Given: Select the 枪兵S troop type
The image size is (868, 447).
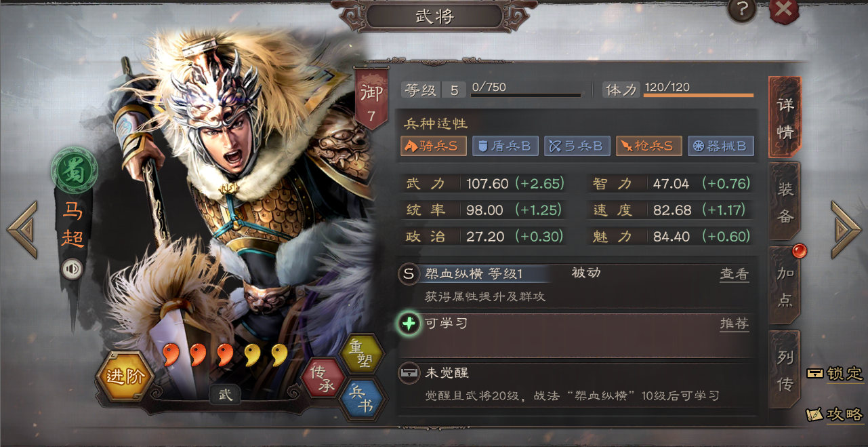Looking at the screenshot, I should point(649,146).
